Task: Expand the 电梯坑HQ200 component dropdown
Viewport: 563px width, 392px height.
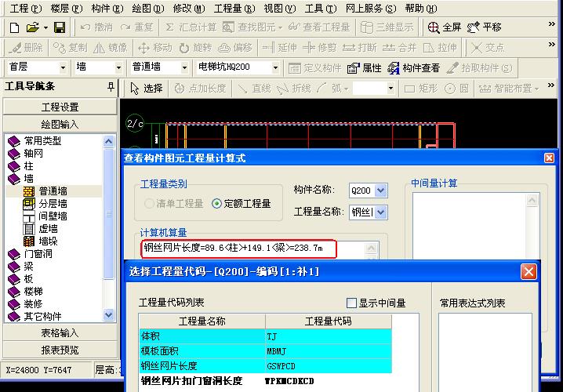Action: click(274, 68)
